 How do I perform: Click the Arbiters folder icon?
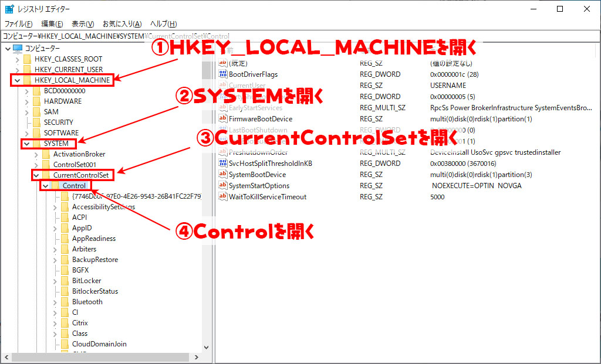point(65,249)
